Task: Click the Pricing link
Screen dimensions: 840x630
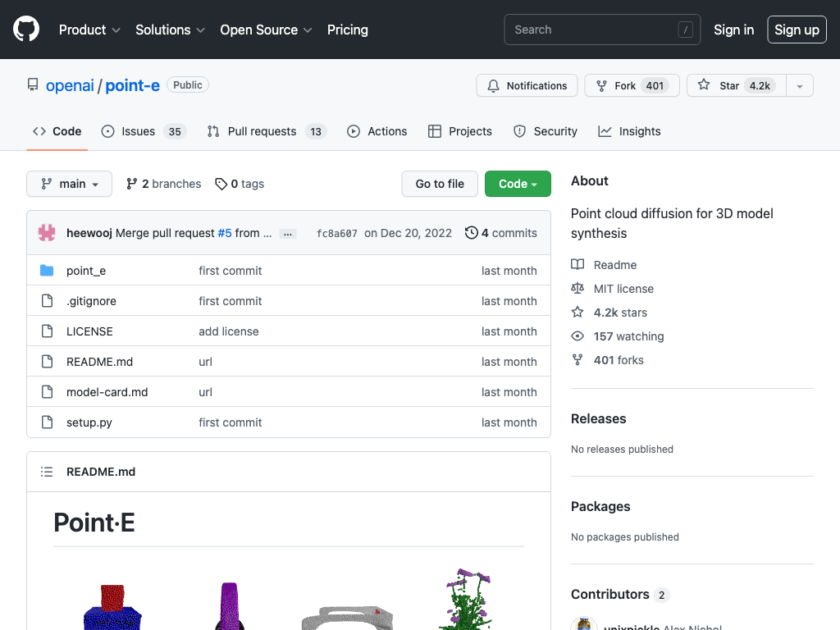Action: pyautogui.click(x=348, y=30)
